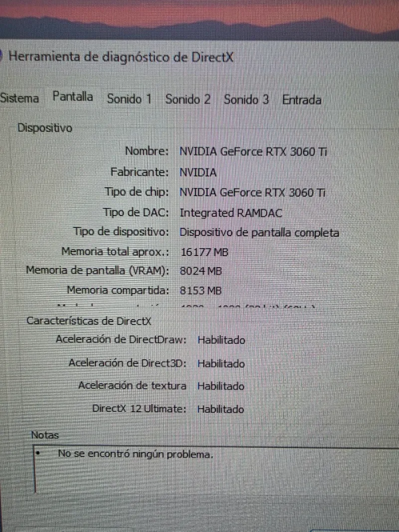Click the Notas box message text
The width and height of the screenshot is (399, 532).
(x=136, y=454)
